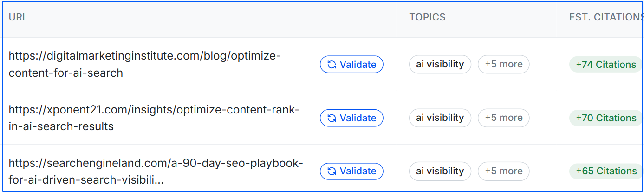Open the digitalmarketinginstitute.com blog URL
The image size is (644, 192).
[144, 65]
